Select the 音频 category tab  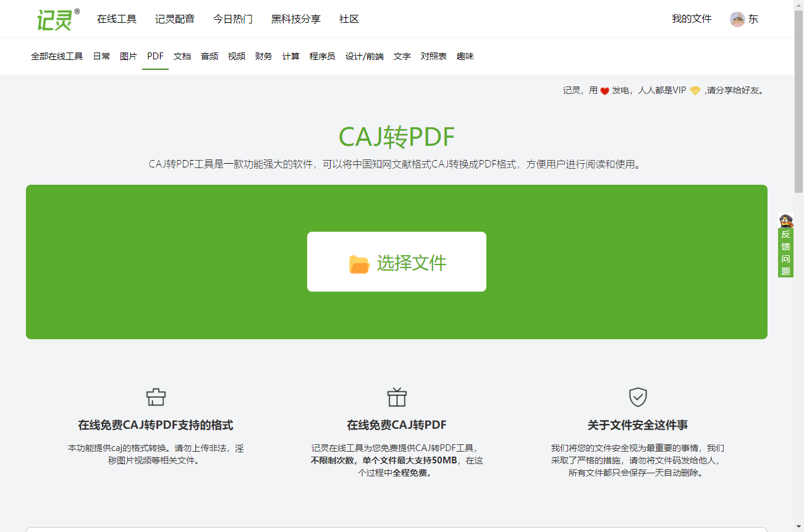(x=209, y=56)
